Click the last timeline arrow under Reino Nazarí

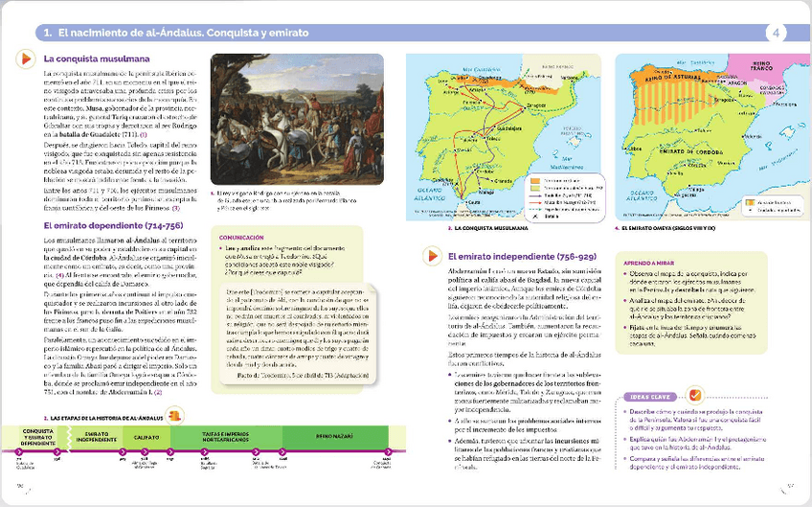(x=388, y=451)
